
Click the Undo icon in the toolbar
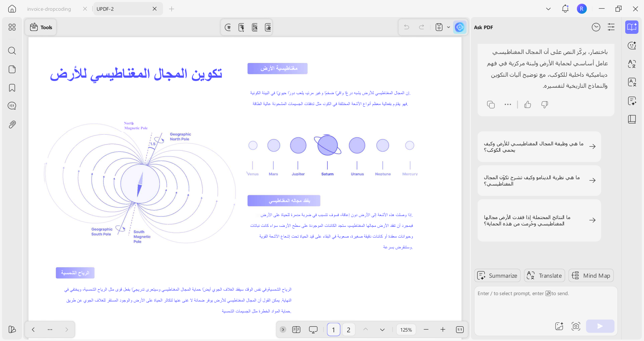click(406, 27)
